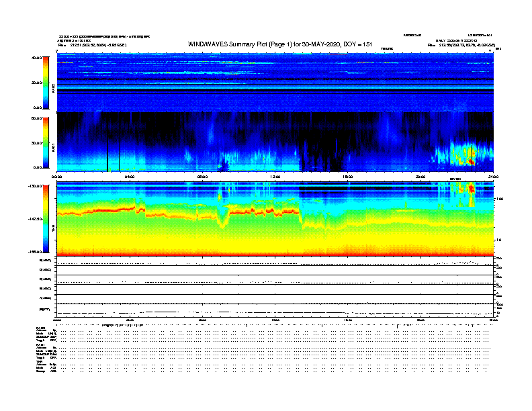Click the 20:00 tick under RAD1 spectrogram
Viewport: 532px width, 411px height.
click(420, 177)
